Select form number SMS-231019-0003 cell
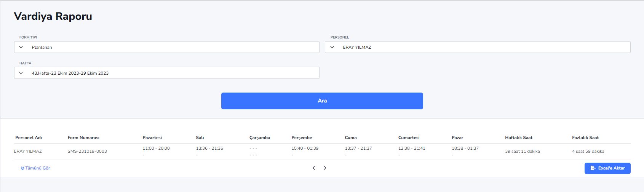This screenshot has width=644, height=192. coord(87,151)
